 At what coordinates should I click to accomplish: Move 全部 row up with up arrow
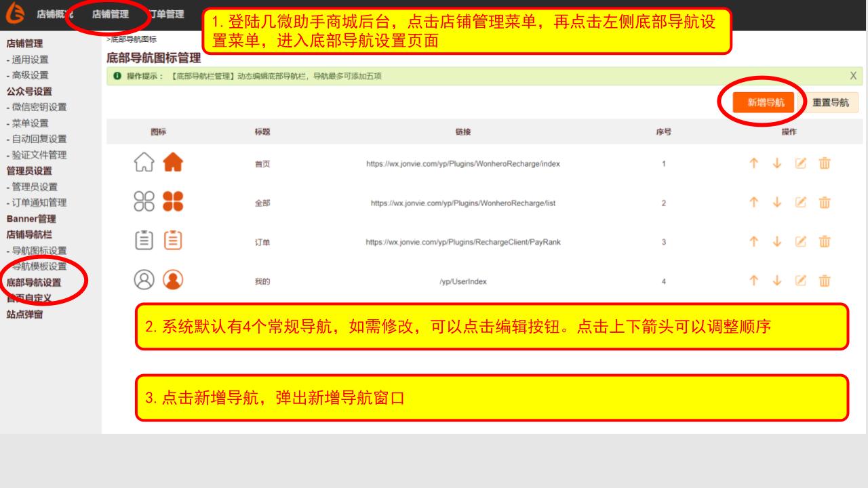[753, 203]
